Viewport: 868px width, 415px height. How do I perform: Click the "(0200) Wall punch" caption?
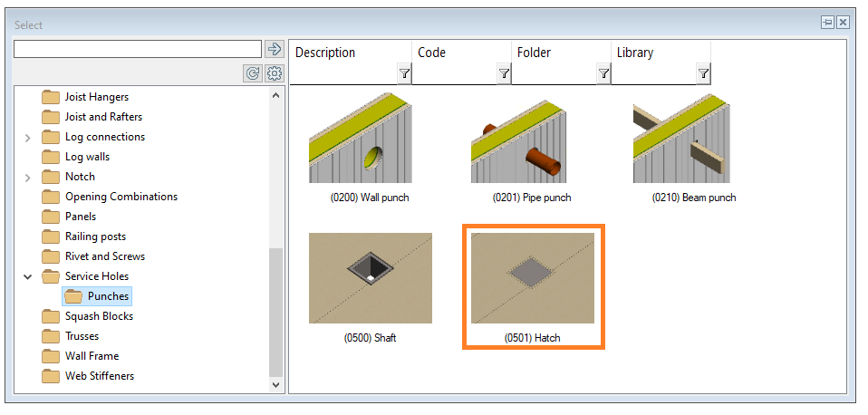(369, 198)
